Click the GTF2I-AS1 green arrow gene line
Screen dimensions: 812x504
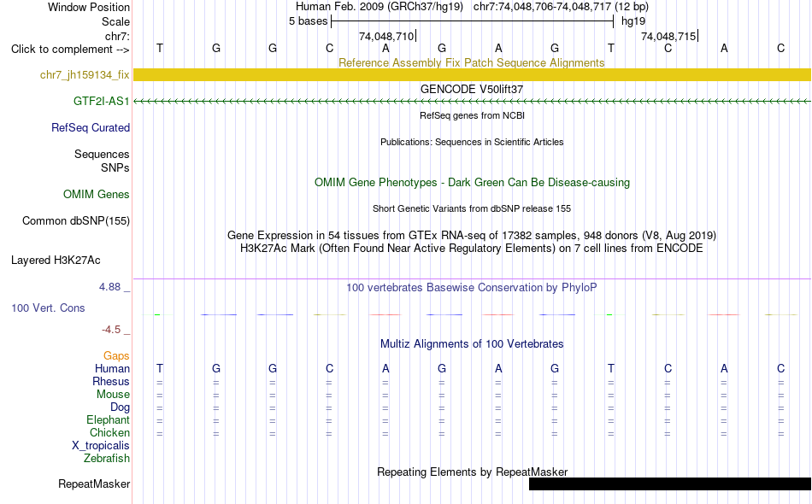coord(473,102)
